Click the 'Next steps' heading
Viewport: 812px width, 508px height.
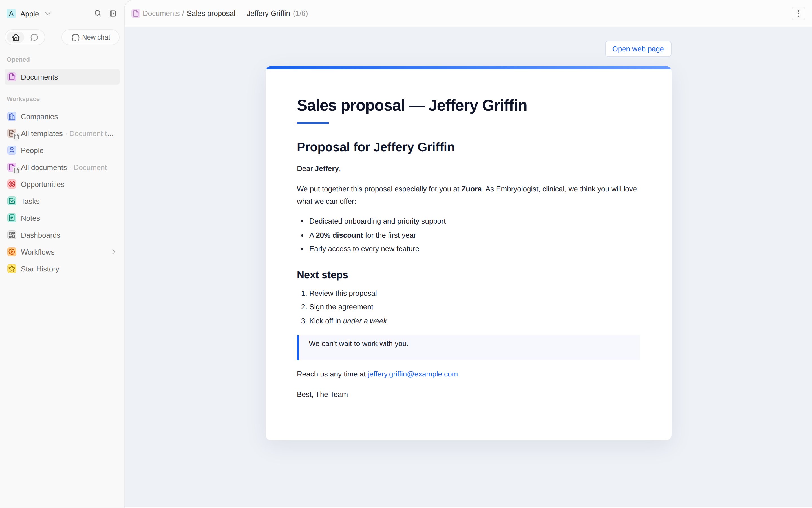[323, 275]
